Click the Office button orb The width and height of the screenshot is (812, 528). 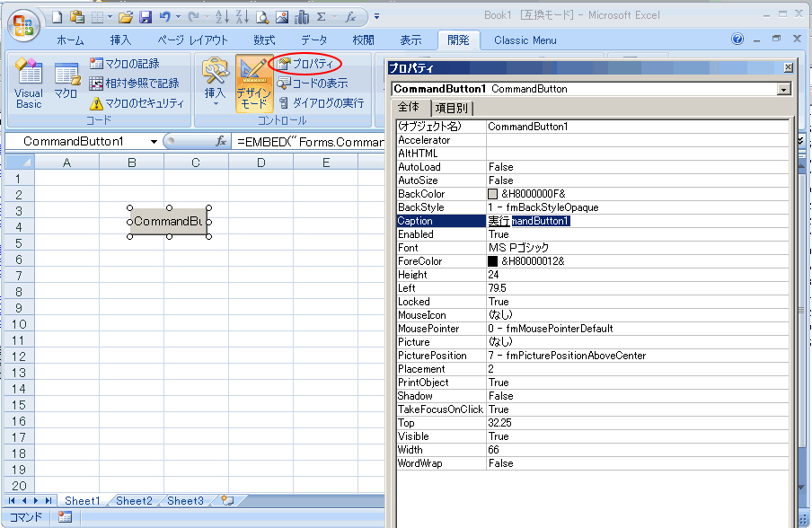pos(22,24)
